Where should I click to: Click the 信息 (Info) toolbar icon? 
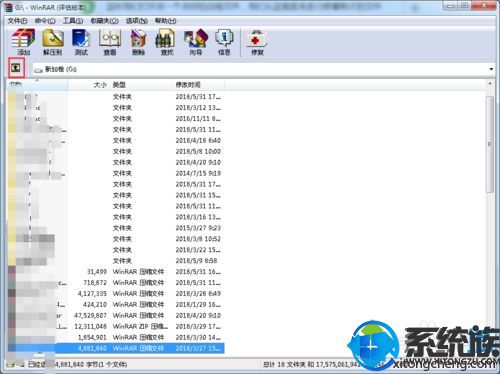pyautogui.click(x=224, y=42)
